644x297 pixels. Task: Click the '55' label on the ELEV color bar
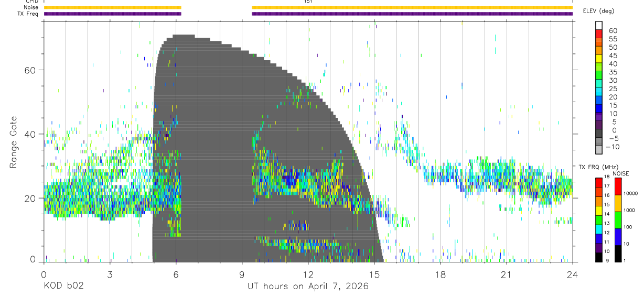tap(613, 39)
